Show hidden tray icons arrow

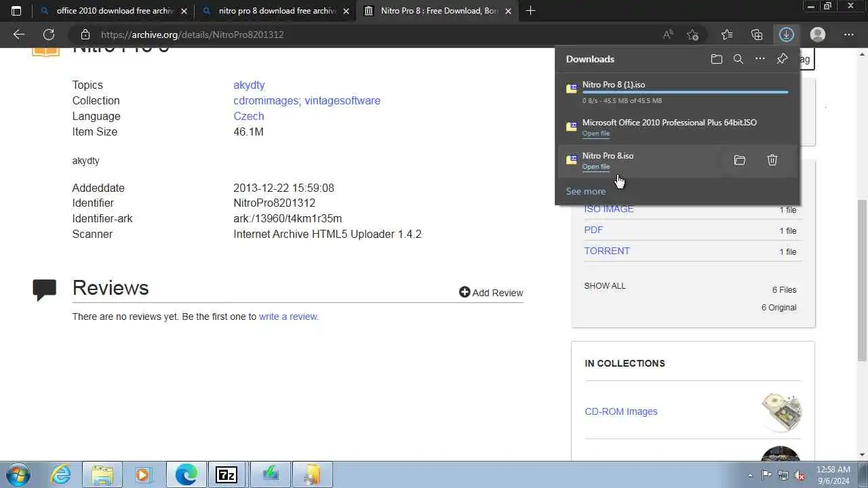750,475
